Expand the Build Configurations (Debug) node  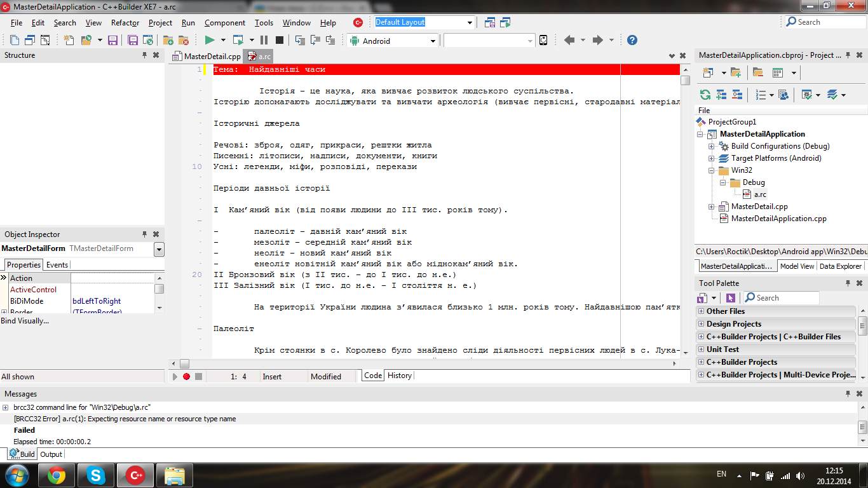click(x=712, y=146)
